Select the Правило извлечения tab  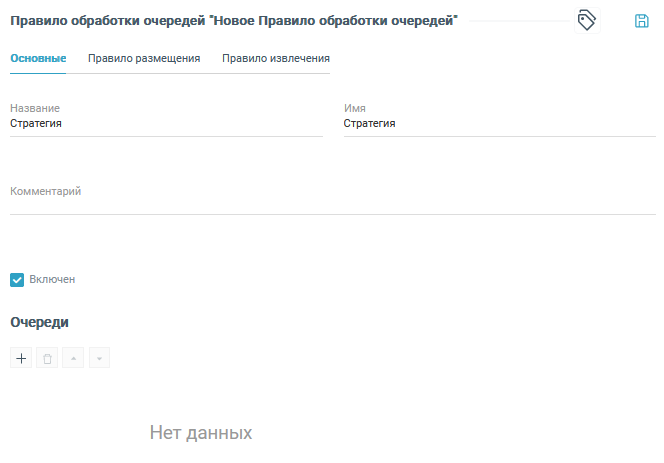276,58
